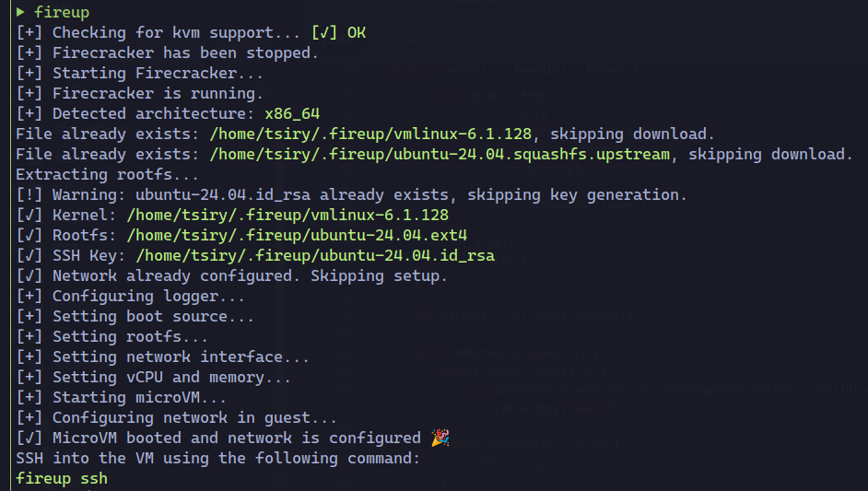Click the check marker on the Kernel line
The image size is (868, 491).
click(29, 216)
